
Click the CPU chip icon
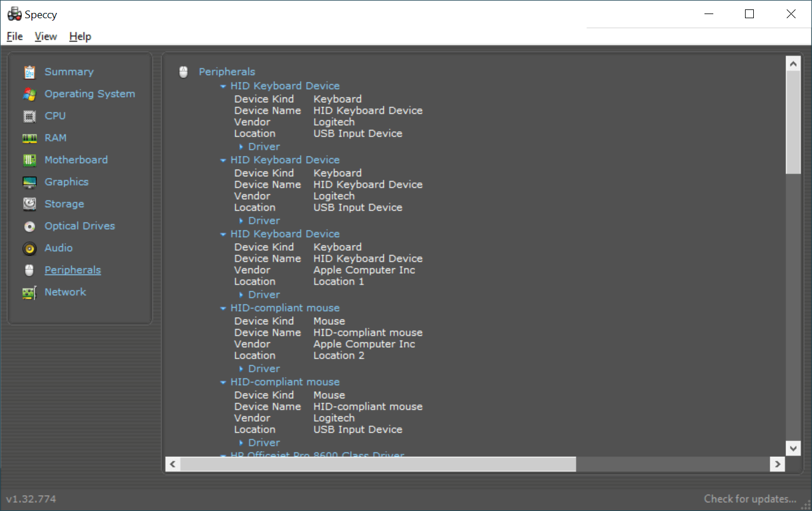pyautogui.click(x=29, y=116)
